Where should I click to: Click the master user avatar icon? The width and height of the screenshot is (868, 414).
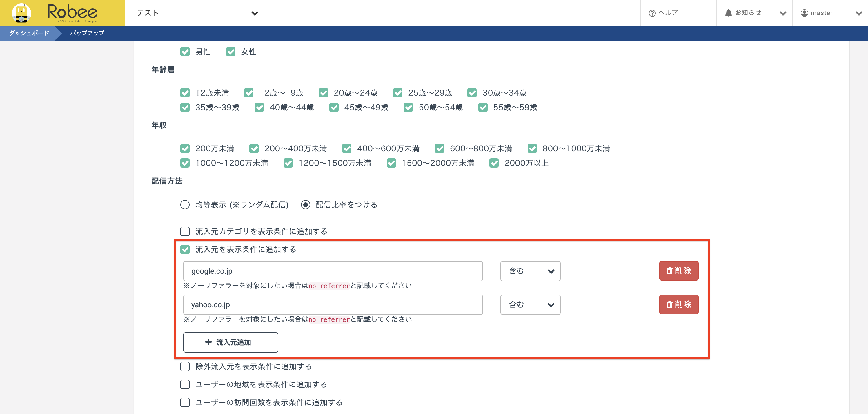pyautogui.click(x=804, y=13)
